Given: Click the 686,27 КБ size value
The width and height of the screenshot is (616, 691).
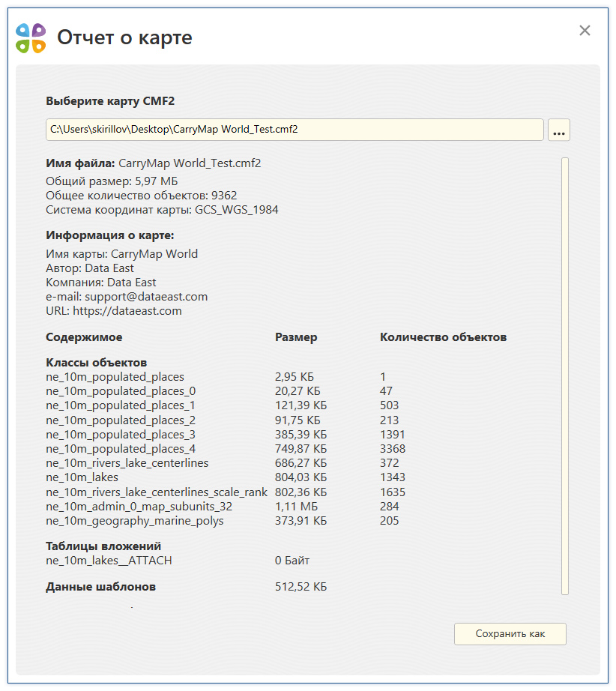Looking at the screenshot, I should (301, 463).
